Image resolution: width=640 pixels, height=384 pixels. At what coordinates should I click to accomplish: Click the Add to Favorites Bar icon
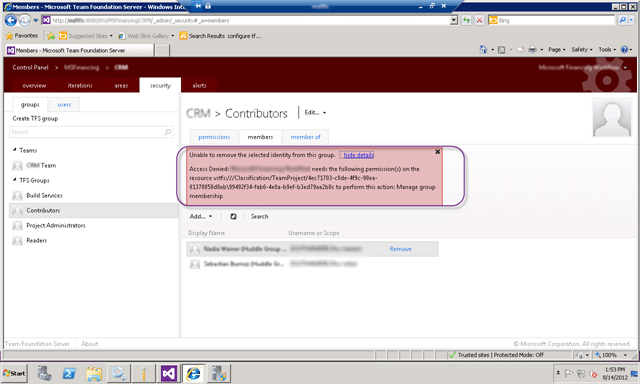(x=51, y=36)
